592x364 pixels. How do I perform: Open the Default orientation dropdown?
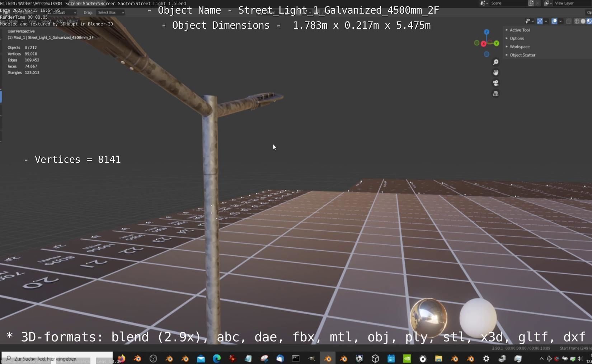tap(62, 13)
